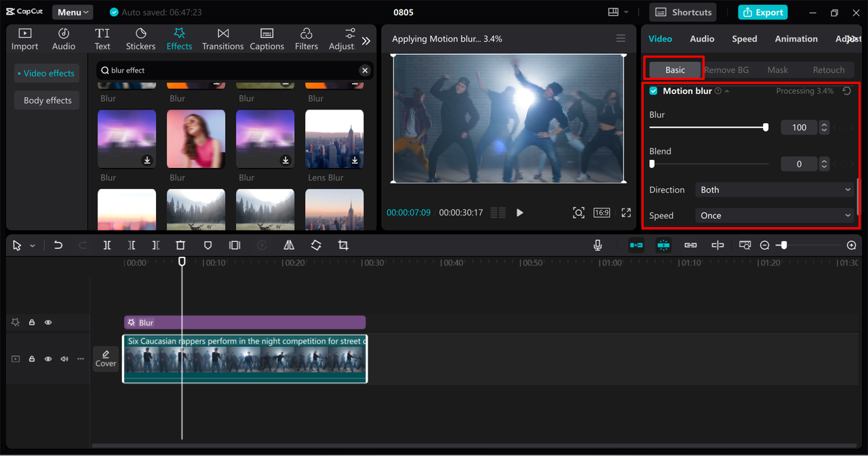
Task: Add a marker with the shield marker icon
Action: pos(208,245)
